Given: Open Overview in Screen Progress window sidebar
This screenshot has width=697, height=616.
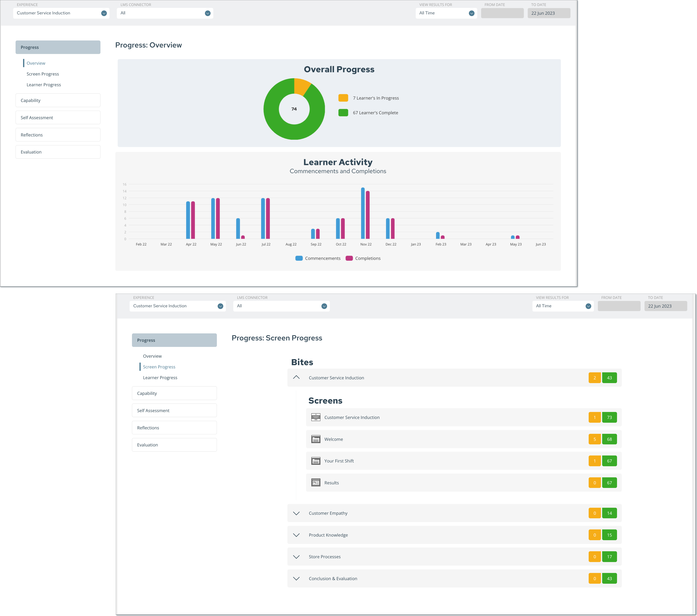Looking at the screenshot, I should 152,356.
